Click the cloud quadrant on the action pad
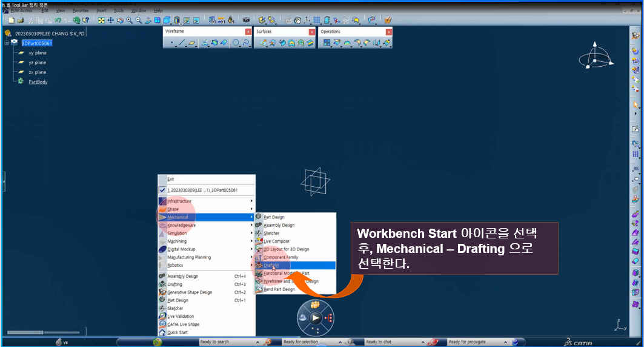Viewport: 644px width, 347px height. click(x=303, y=318)
